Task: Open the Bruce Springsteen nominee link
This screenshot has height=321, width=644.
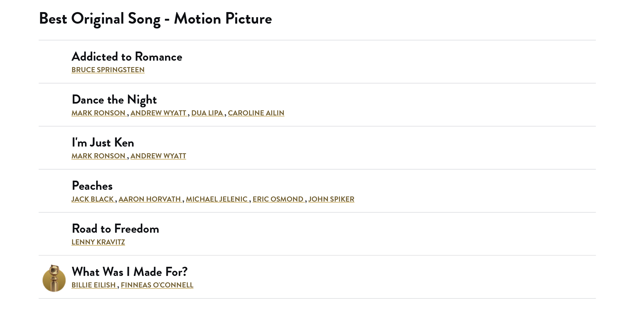Action: tap(108, 70)
